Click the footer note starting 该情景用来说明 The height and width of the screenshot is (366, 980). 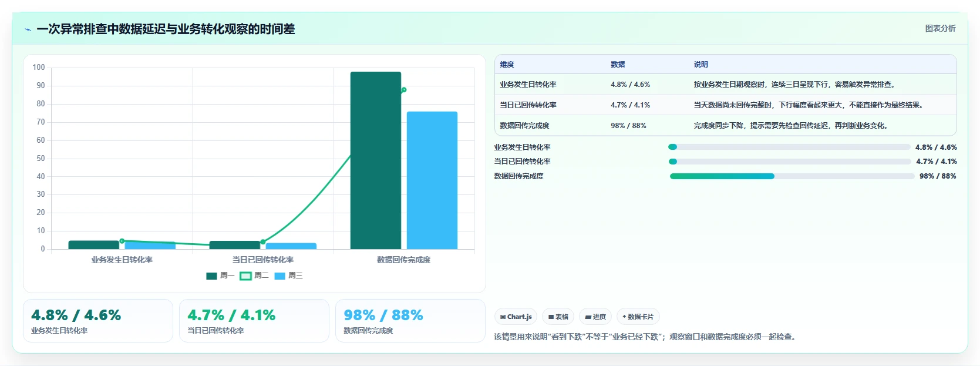pyautogui.click(x=645, y=337)
